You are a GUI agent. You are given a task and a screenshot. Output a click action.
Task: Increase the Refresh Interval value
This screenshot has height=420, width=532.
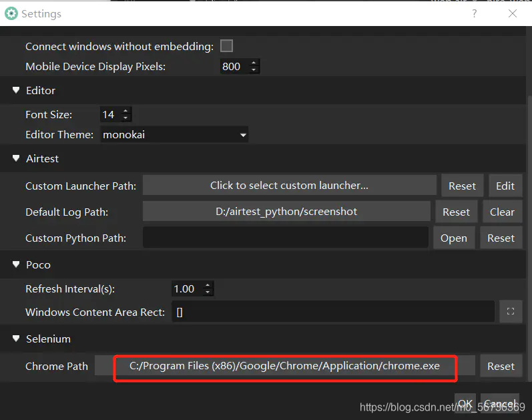(208, 285)
